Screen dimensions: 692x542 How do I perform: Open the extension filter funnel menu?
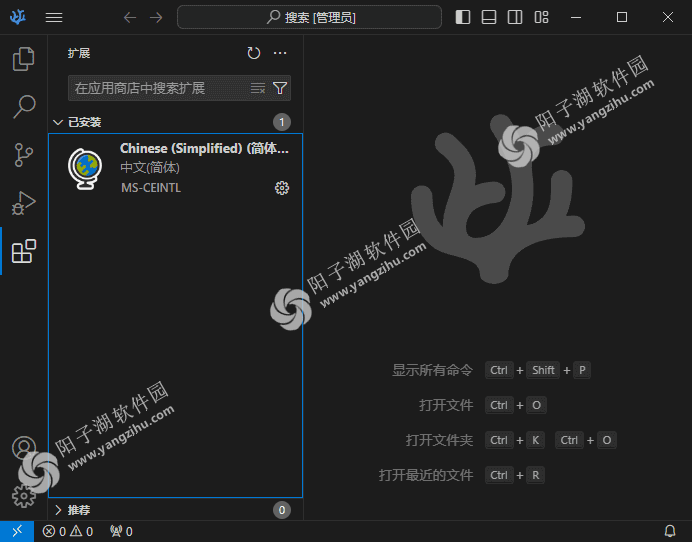pyautogui.click(x=280, y=88)
